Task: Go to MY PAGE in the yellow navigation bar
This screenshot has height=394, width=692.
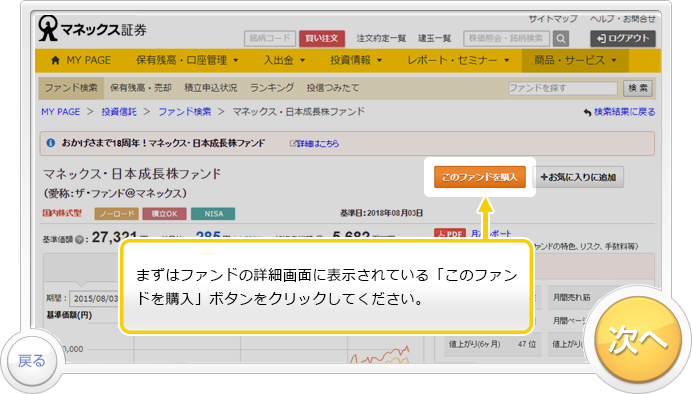Action: [81, 60]
